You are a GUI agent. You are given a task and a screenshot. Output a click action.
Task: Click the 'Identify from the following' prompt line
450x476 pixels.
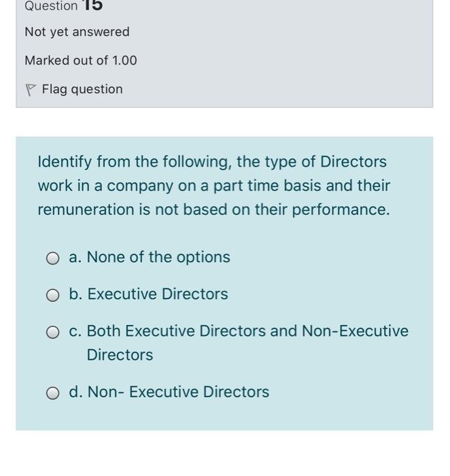(x=212, y=162)
